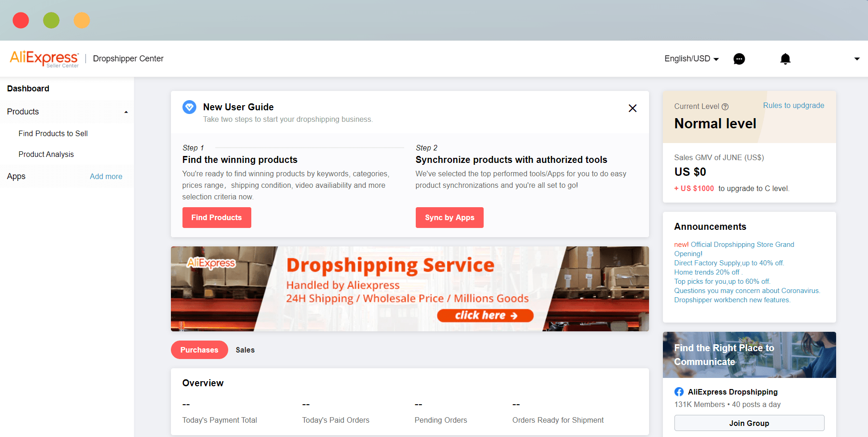Click Pending Orders label

(x=441, y=420)
